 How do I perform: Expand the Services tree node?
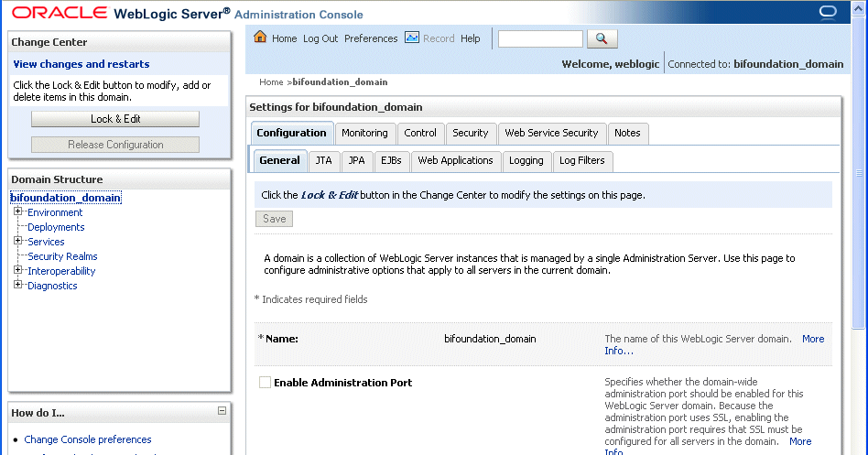point(17,241)
